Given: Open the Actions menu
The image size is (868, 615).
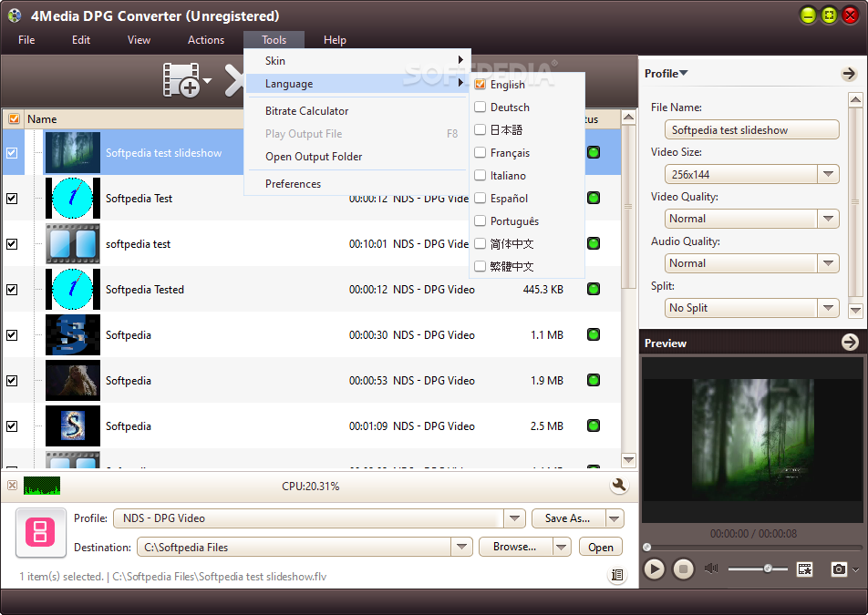Looking at the screenshot, I should pos(206,40).
